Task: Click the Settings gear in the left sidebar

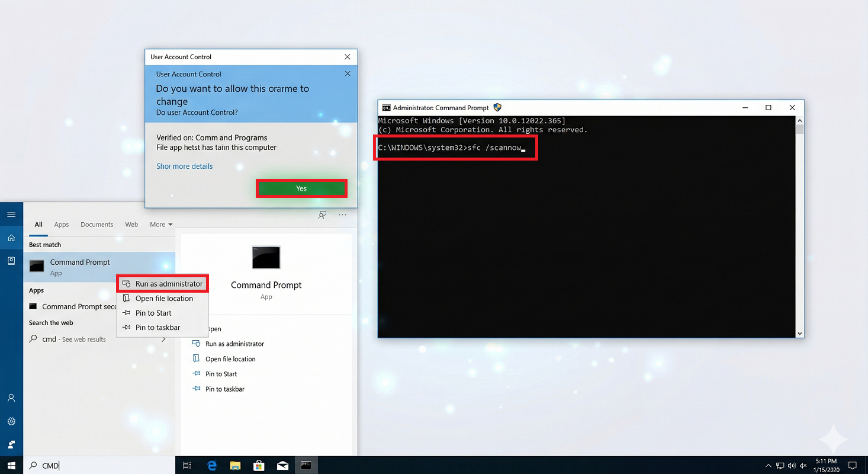Action: point(11,421)
